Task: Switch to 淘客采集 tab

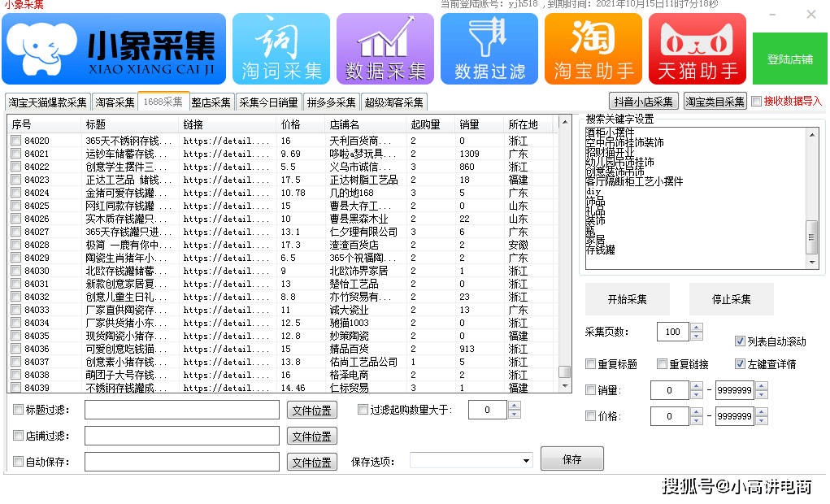Action: (x=115, y=102)
